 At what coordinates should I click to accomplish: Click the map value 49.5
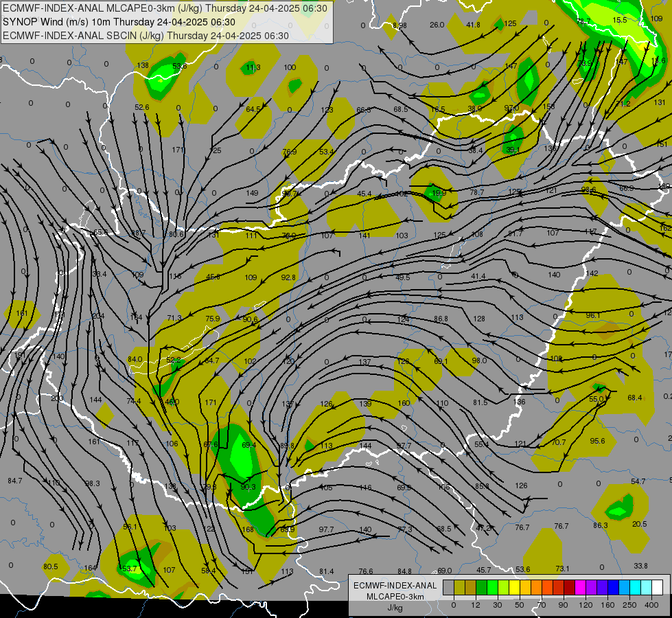click(402, 277)
